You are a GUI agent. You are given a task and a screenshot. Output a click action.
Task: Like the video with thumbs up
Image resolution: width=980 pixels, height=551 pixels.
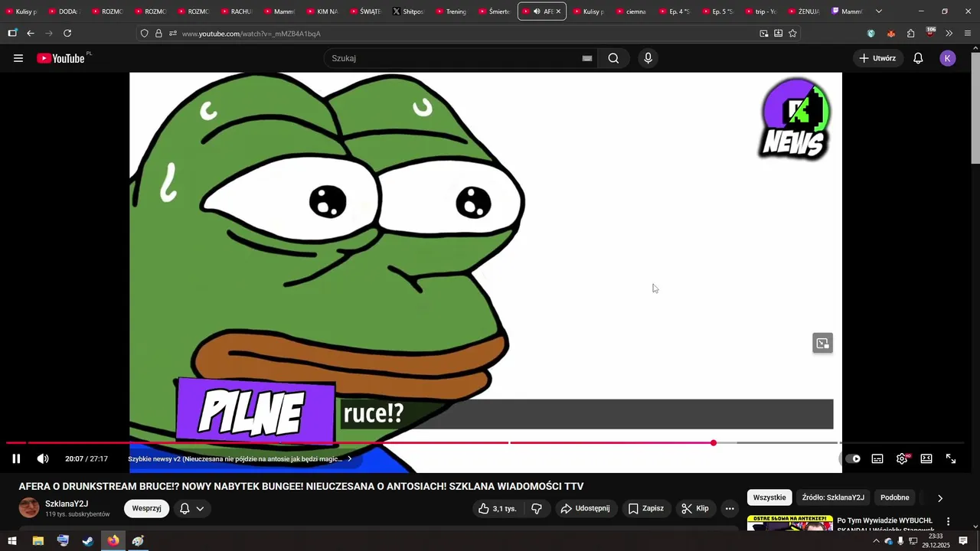tap(498, 508)
